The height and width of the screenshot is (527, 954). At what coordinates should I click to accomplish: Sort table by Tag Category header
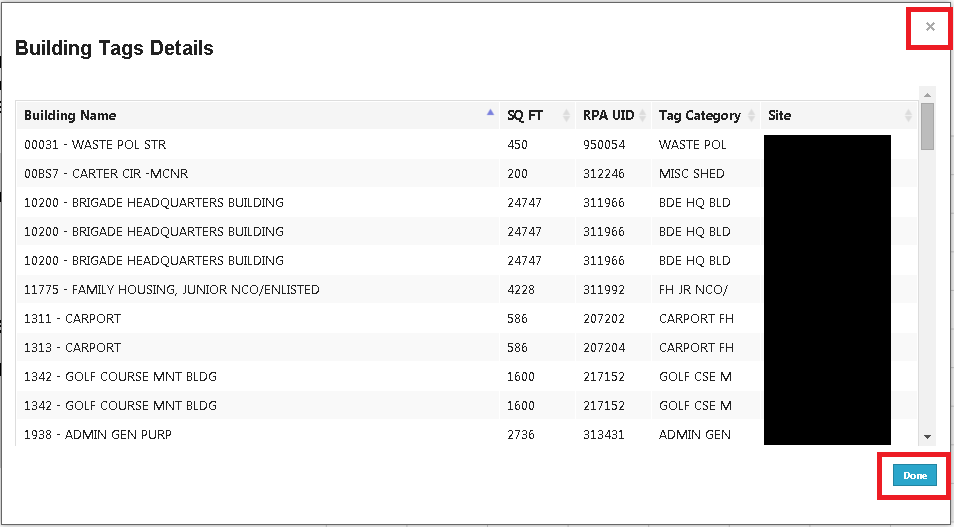point(706,115)
